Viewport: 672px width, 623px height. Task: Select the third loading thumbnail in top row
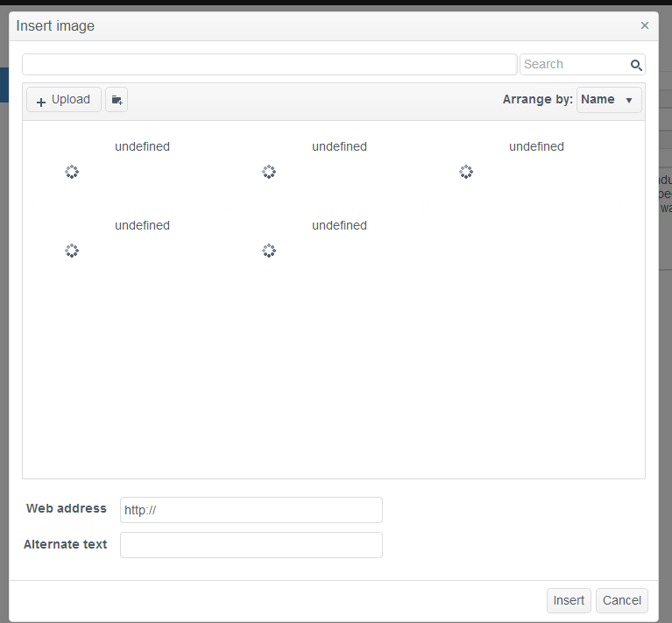pos(466,172)
